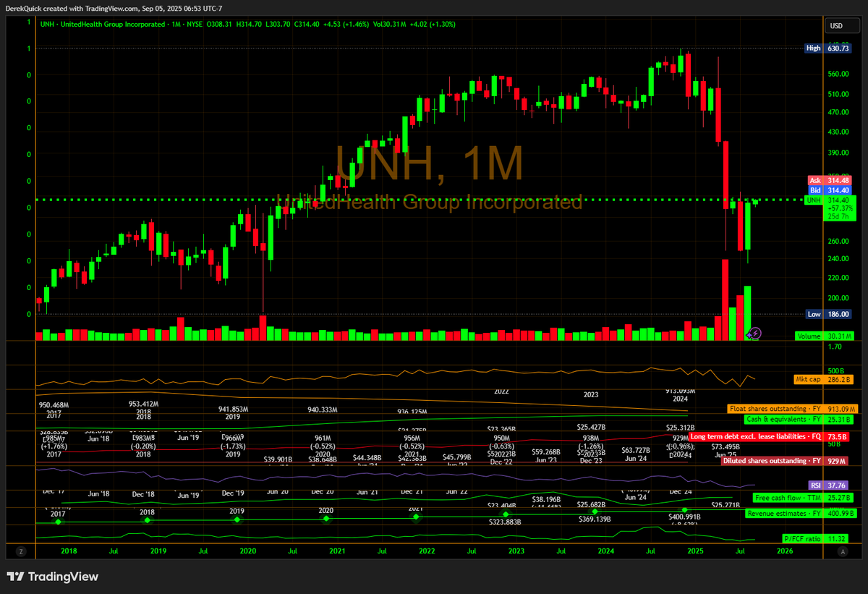868x594 pixels.
Task: Select the Cash & equivalents FY label
Action: [798, 419]
